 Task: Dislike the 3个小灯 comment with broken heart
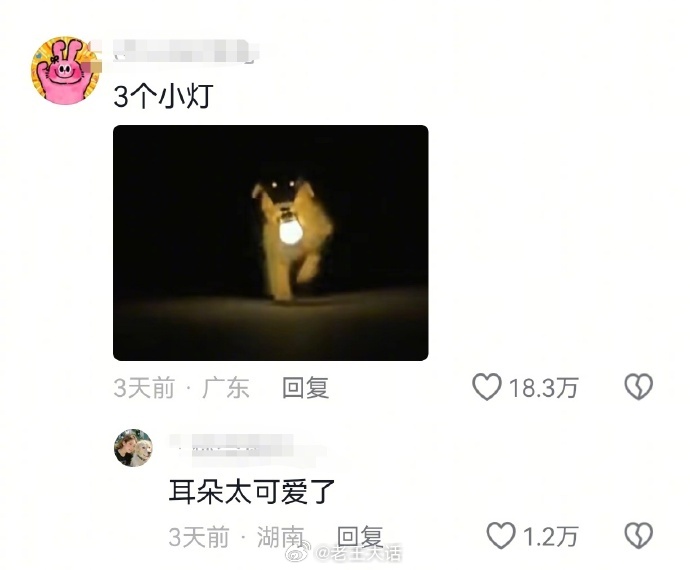click(x=639, y=387)
